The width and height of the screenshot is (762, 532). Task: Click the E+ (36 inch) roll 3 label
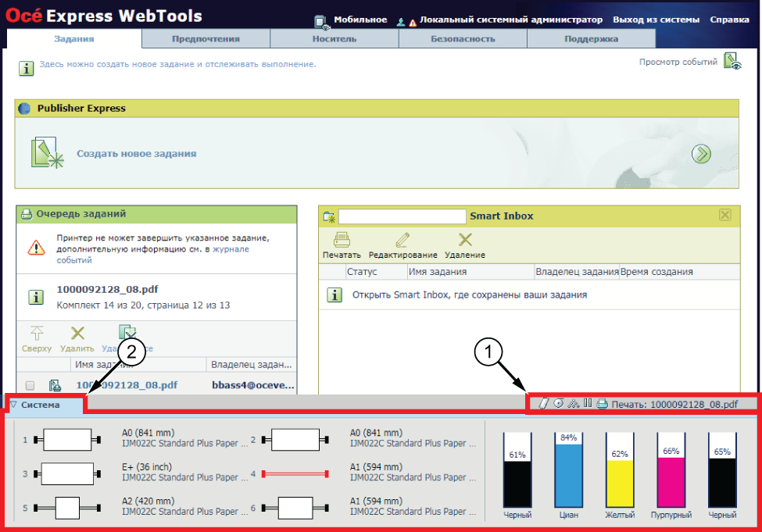(x=147, y=467)
